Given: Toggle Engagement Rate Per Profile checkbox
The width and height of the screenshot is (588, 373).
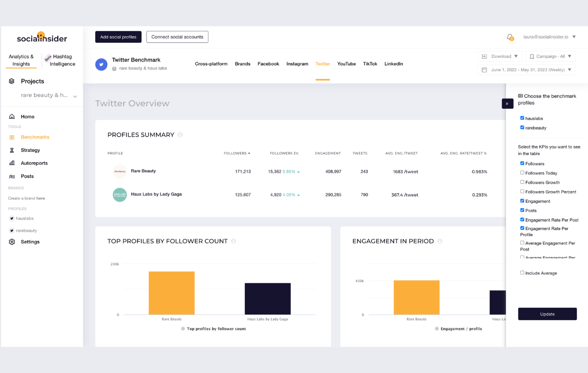Looking at the screenshot, I should point(522,228).
